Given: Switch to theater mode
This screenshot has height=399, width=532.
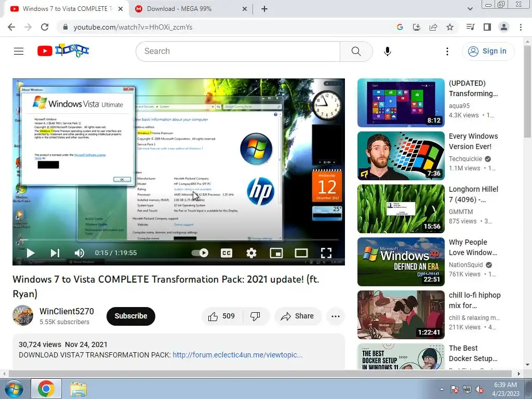Looking at the screenshot, I should (301, 253).
